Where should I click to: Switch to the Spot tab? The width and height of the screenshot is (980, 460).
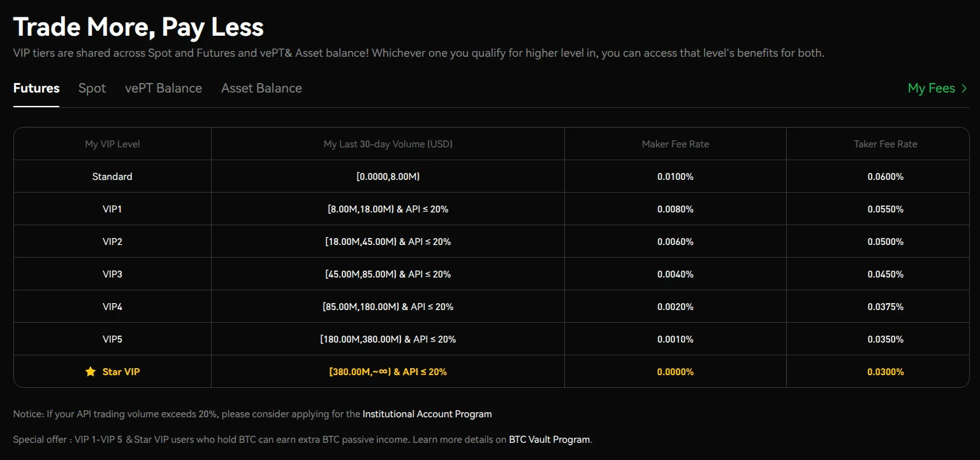coord(92,89)
